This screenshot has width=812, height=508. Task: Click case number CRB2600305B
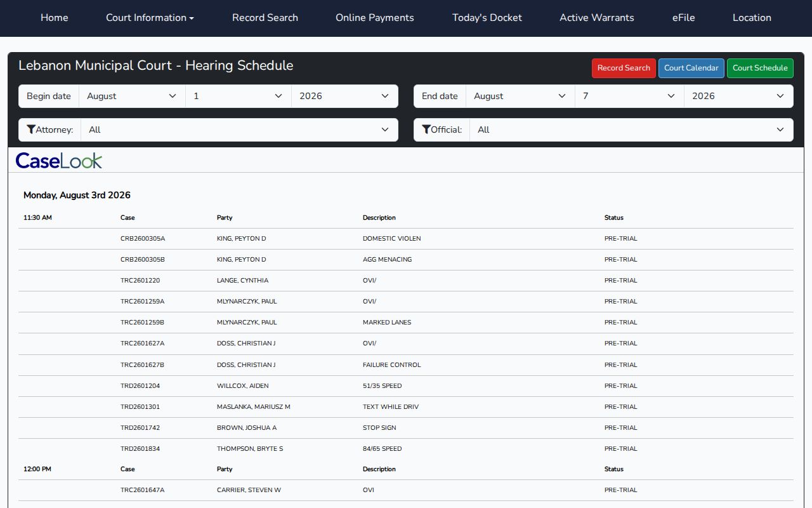pyautogui.click(x=143, y=260)
